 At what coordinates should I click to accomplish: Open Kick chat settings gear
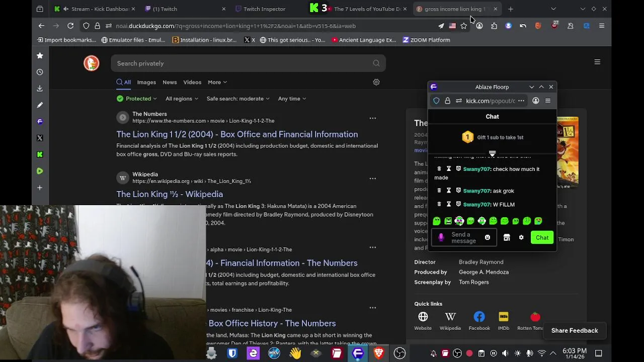coord(521,237)
